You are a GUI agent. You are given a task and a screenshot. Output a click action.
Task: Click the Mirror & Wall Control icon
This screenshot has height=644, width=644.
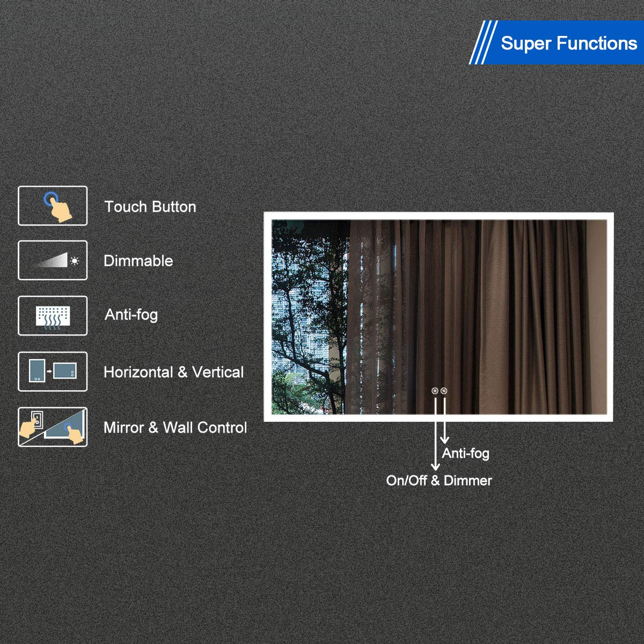click(53, 427)
